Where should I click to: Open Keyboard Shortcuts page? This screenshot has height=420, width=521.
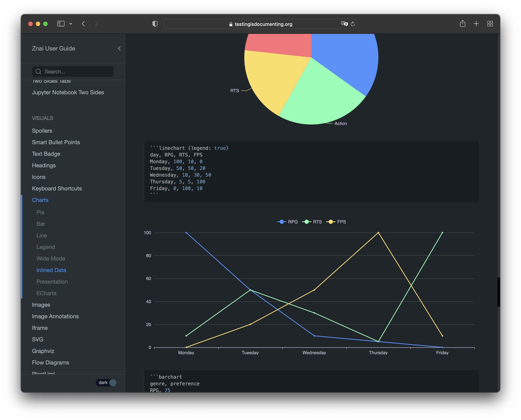click(57, 188)
